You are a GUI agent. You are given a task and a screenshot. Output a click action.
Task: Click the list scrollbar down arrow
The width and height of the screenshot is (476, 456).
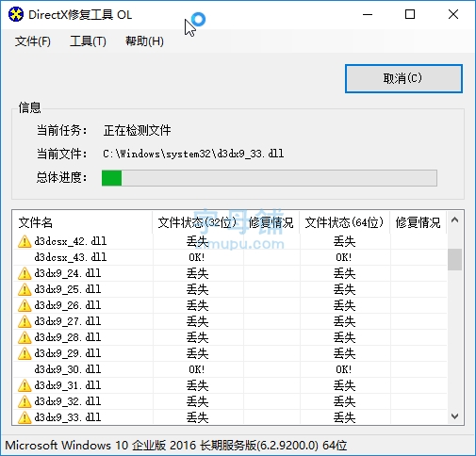(x=454, y=416)
